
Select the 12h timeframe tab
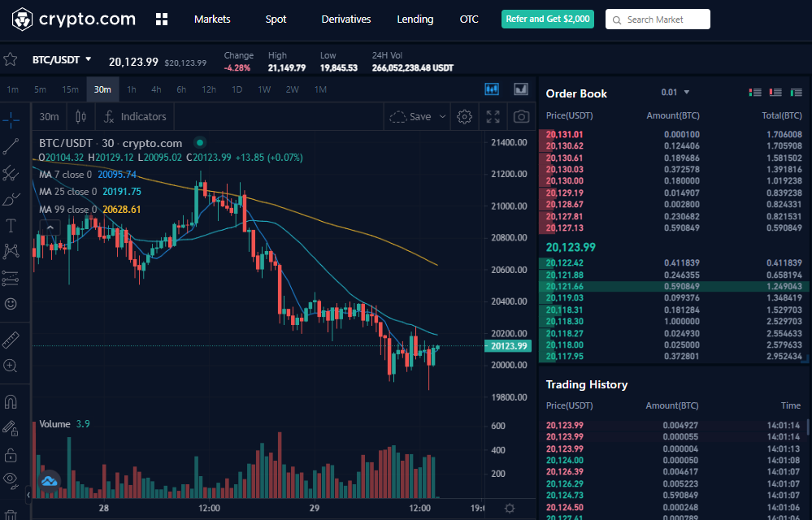point(209,89)
